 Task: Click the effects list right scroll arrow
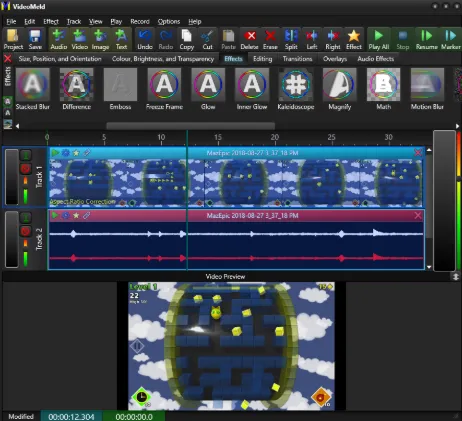[457, 126]
